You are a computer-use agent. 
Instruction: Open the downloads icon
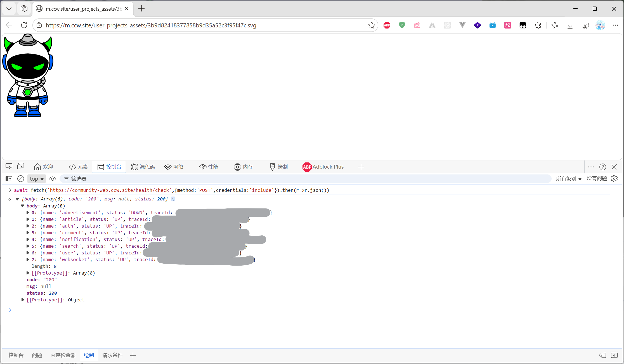[x=570, y=25]
